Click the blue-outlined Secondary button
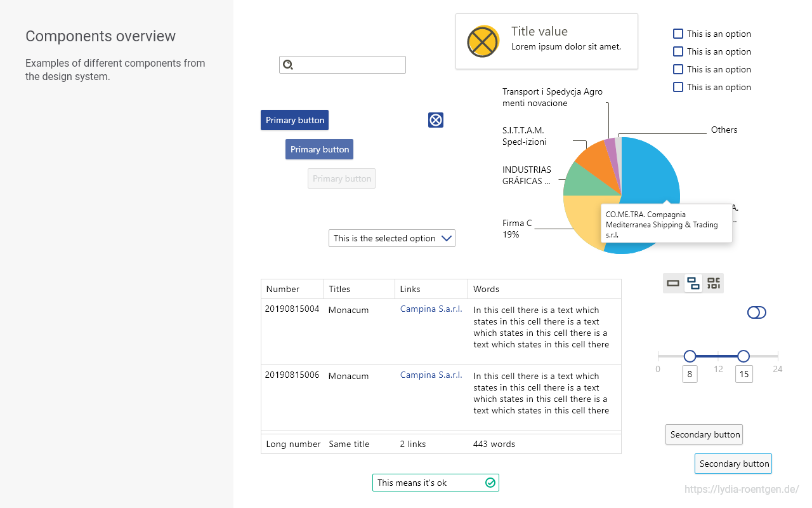Image resolution: width=812 pixels, height=508 pixels. (x=733, y=464)
